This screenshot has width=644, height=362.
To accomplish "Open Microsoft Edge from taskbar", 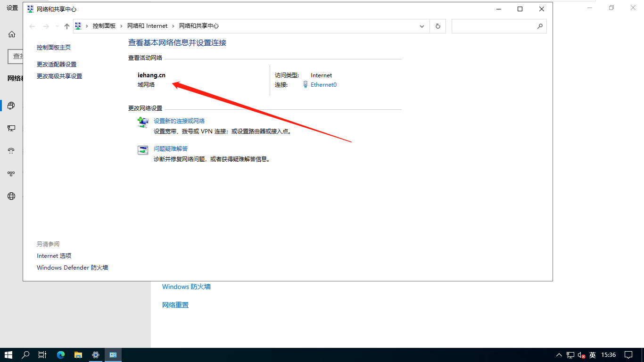I will pos(61,355).
